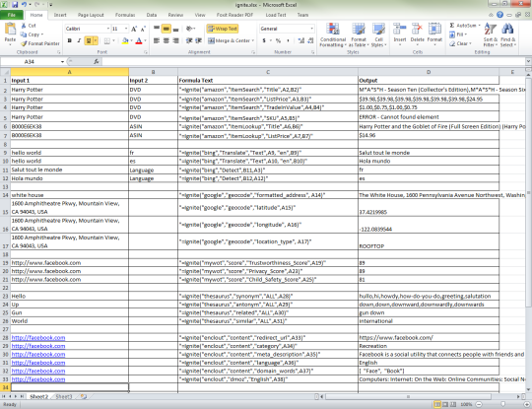Open Merge & Center dropdown arrow
Viewport: 532px width, 409px height.
click(x=253, y=40)
